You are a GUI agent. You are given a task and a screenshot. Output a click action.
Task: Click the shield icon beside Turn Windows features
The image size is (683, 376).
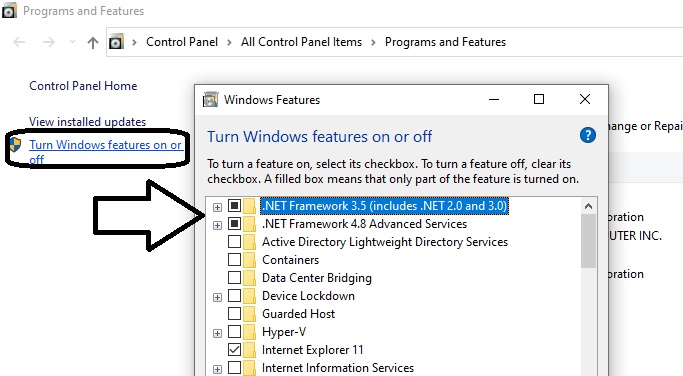coord(15,145)
